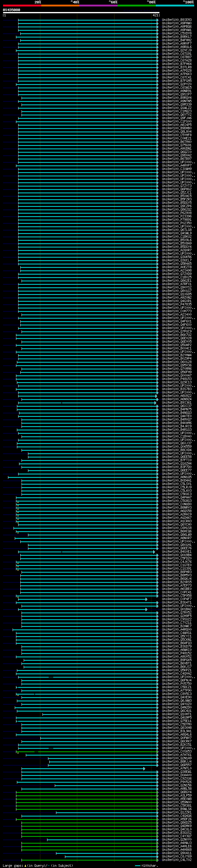
Task: Select UniRef100_C6JT69 entry
Action: coord(177,856)
